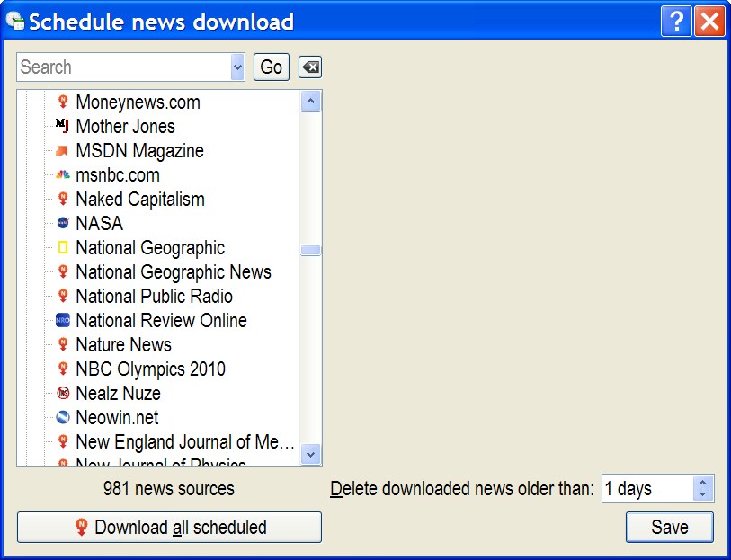Click the Moneynews.com feed icon
The width and height of the screenshot is (731, 560).
[63, 102]
